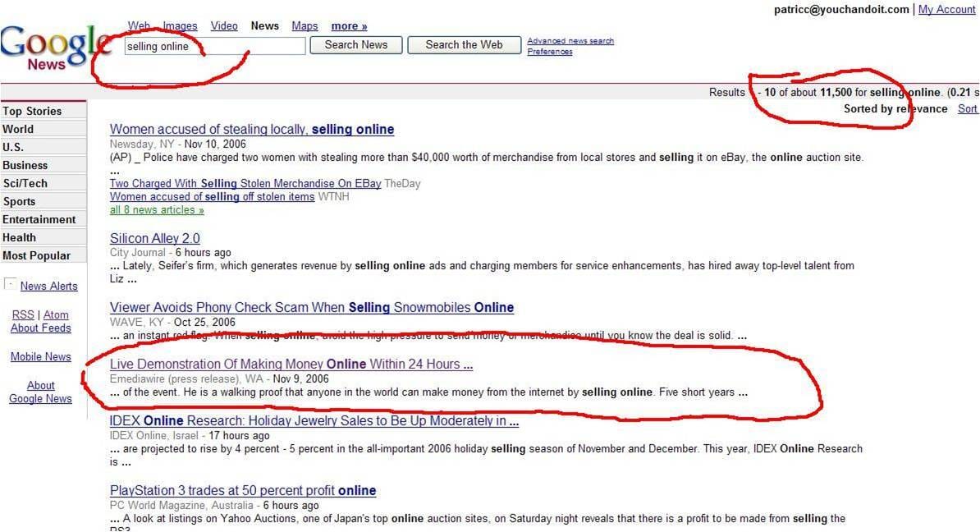980x532 pixels.
Task: Click the IDEX Online, Israel source text
Action: pyautogui.click(x=155, y=435)
